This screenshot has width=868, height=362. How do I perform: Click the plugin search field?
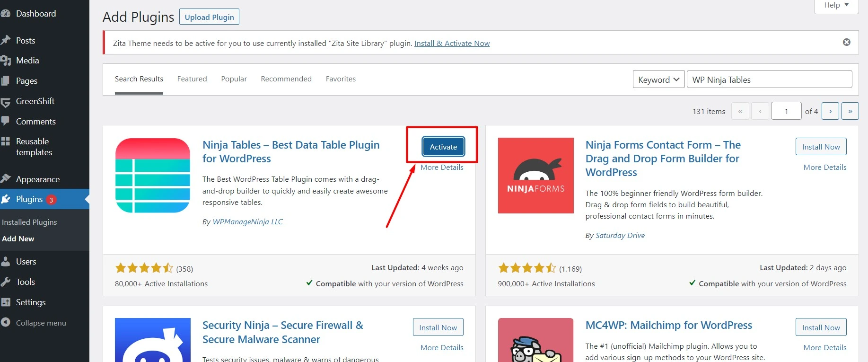point(769,79)
